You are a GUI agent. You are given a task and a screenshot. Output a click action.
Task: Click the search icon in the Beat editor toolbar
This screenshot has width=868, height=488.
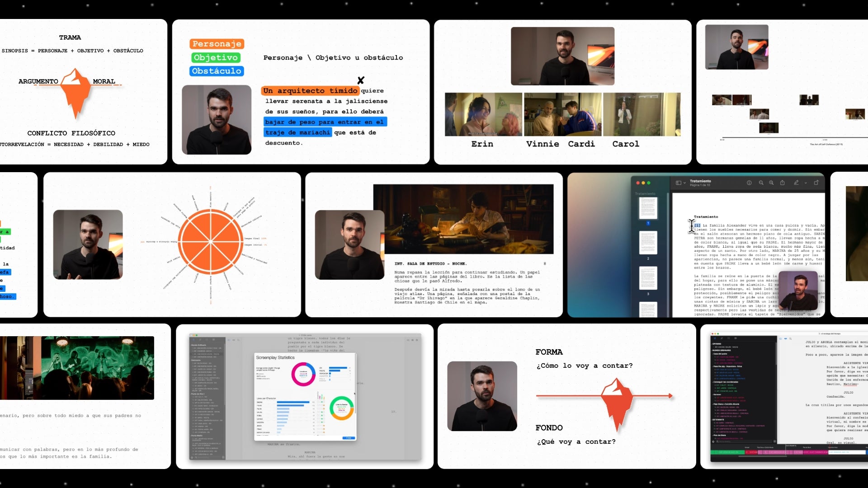click(790, 338)
